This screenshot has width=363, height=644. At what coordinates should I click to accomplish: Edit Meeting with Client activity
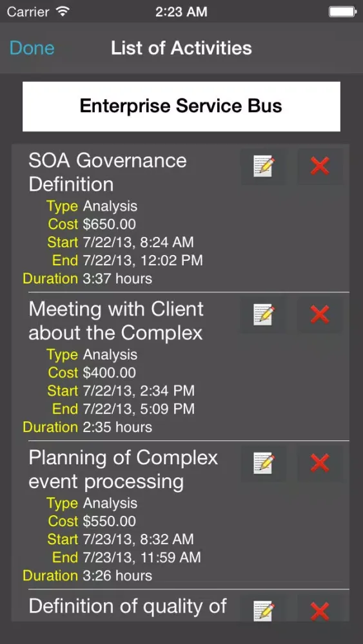tap(263, 315)
